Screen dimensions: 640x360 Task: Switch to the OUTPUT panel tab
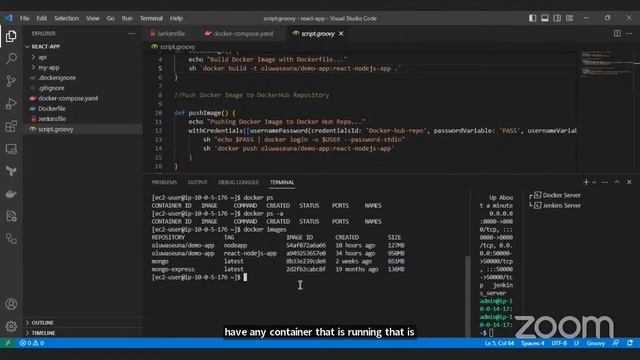198,182
